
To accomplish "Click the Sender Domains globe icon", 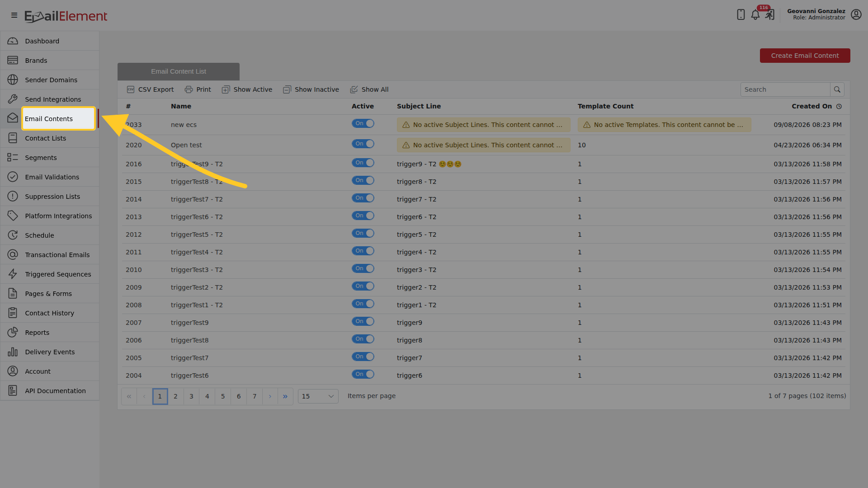I will (x=13, y=80).
